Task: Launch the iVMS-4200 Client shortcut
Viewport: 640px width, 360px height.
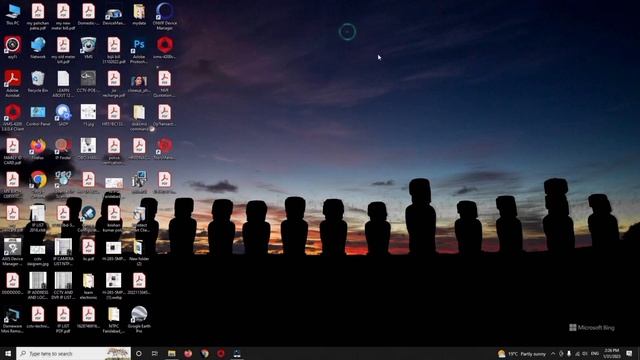Action: click(13, 118)
